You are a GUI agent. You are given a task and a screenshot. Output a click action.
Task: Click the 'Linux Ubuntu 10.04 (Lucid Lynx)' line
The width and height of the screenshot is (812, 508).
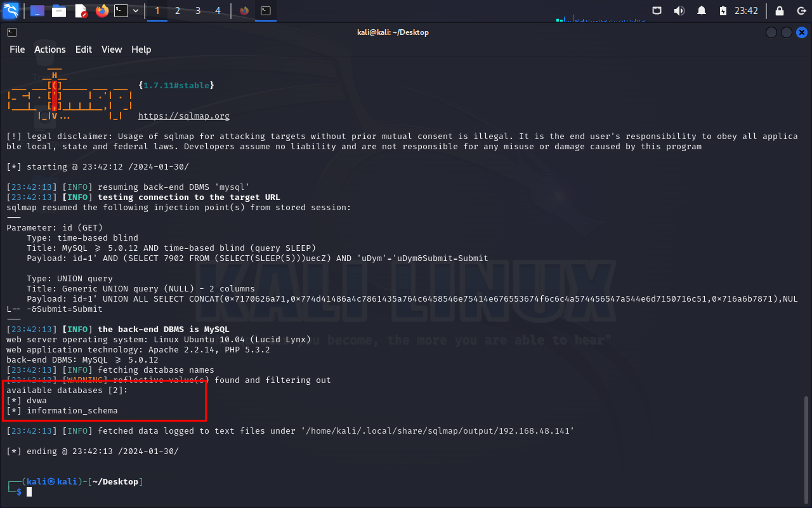[159, 340]
